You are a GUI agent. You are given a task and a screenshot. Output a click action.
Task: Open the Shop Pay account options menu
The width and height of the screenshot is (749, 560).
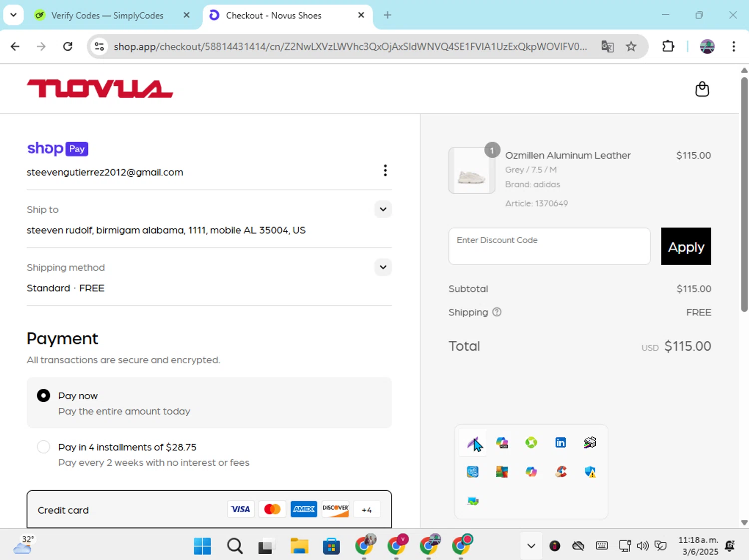coord(385,171)
